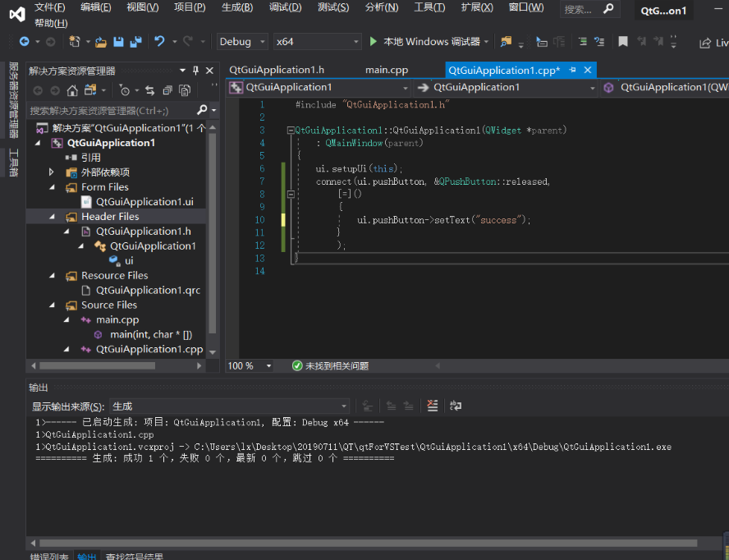
Task: Select QtGuiApplication1.ui in the tree
Action: click(x=144, y=202)
